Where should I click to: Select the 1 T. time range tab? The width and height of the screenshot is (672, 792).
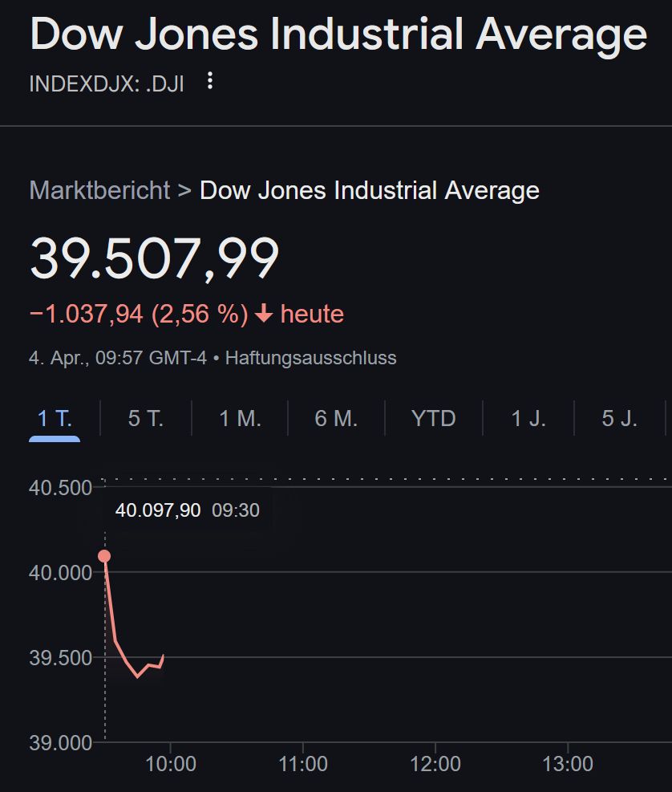point(55,418)
